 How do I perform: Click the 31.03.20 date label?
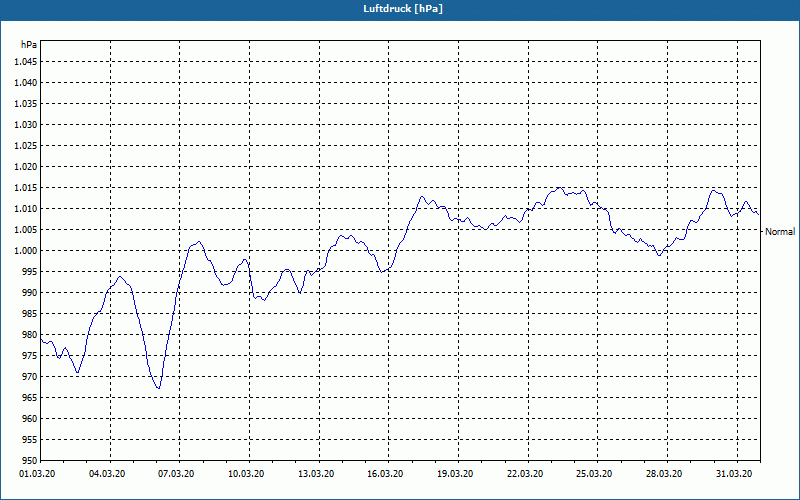pos(734,474)
